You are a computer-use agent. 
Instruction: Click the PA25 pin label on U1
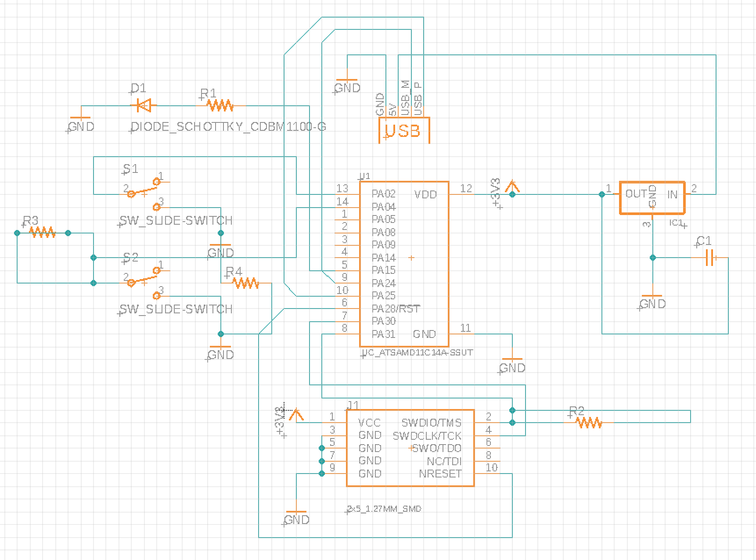point(384,296)
